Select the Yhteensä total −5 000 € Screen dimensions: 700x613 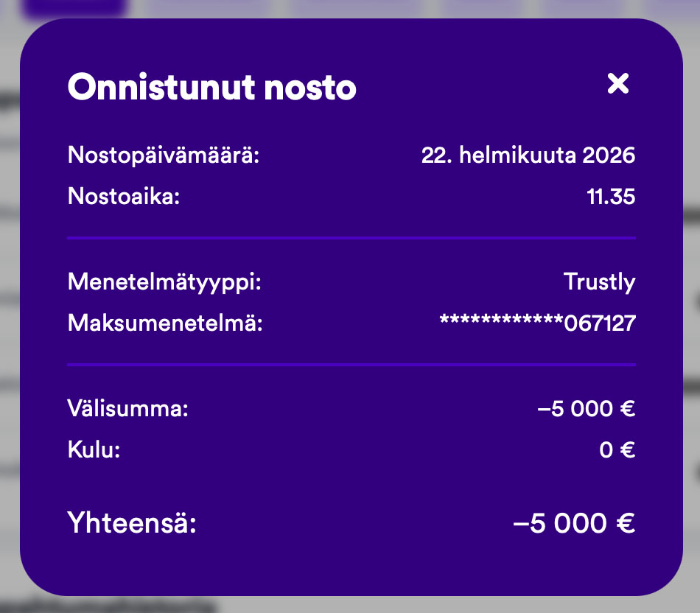(x=574, y=524)
